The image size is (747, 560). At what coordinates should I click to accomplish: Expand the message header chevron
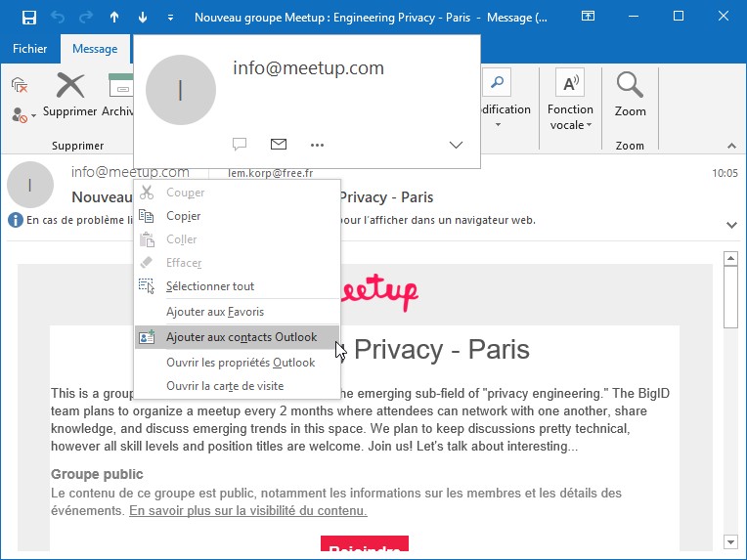[x=732, y=225]
